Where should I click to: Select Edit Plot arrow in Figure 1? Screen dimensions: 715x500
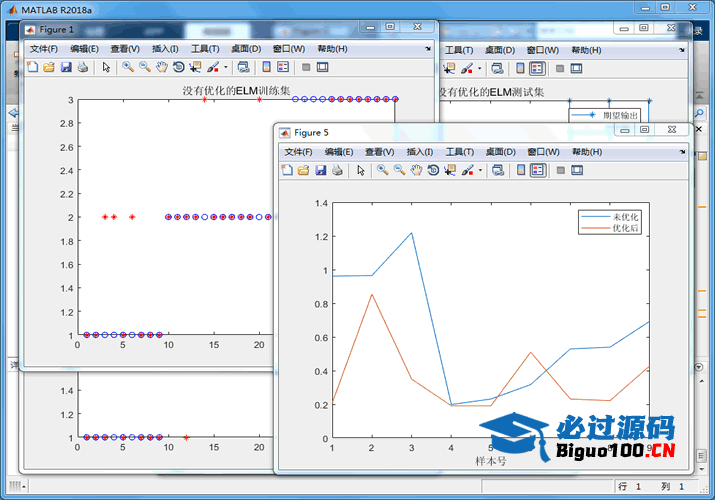(x=106, y=67)
